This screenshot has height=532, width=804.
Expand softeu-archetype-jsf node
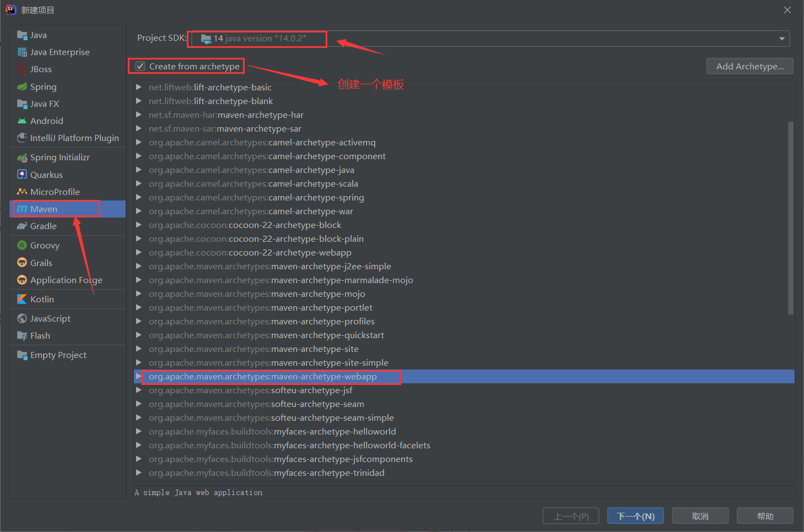[x=139, y=390]
